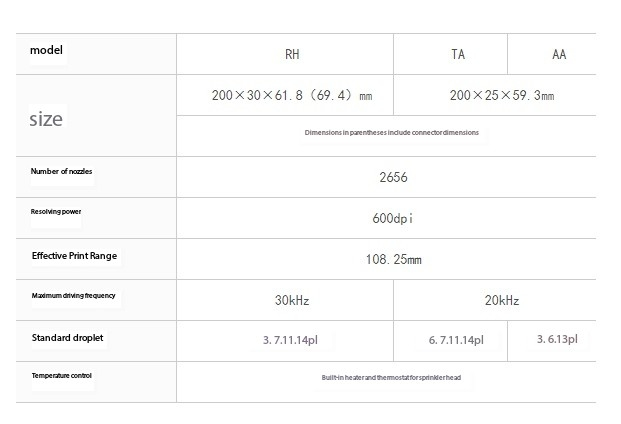621x424 pixels.
Task: Click the 200×30×61.8 (69.4) mm size cell
Action: click(292, 95)
